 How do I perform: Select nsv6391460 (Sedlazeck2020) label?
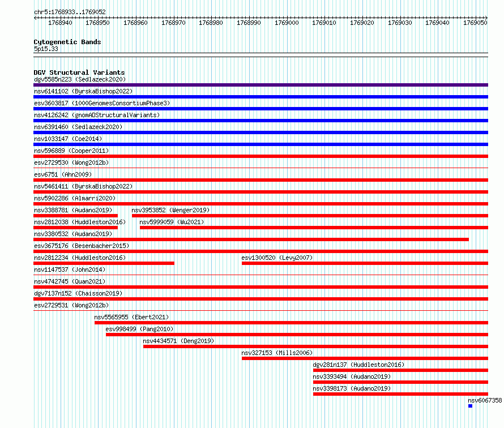click(78, 127)
